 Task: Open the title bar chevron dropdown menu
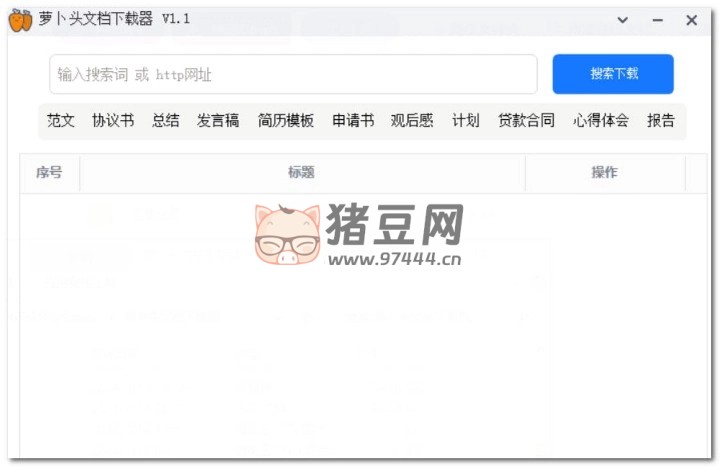click(623, 20)
